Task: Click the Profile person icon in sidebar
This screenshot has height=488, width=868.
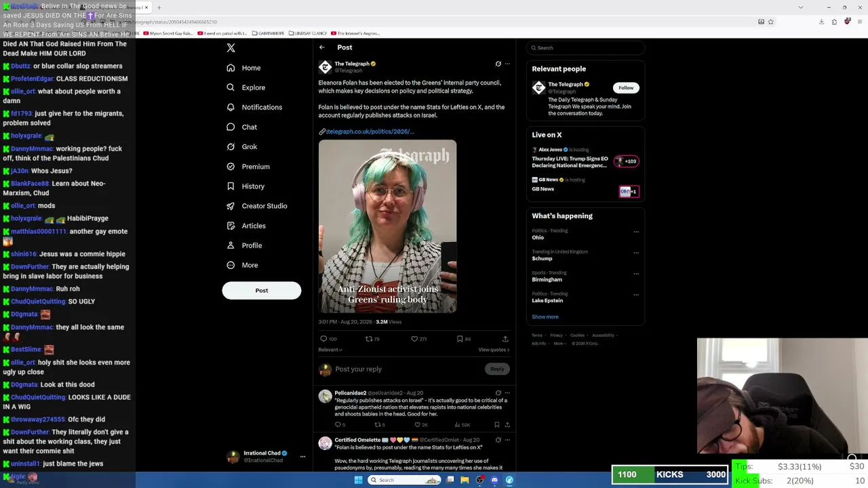Action: click(231, 245)
